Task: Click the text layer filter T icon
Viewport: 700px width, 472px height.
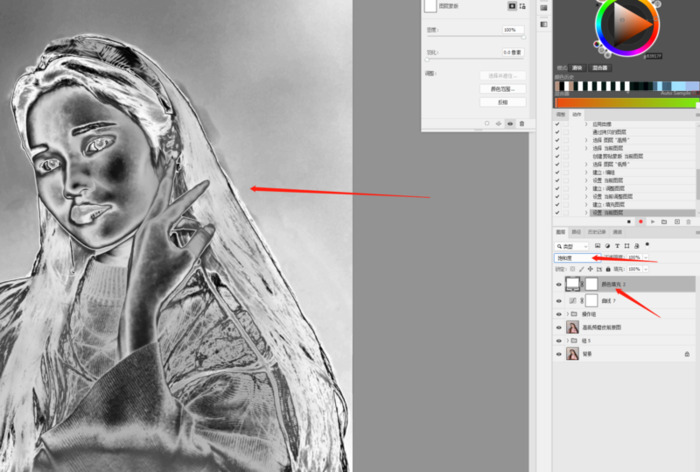Action: [x=620, y=244]
